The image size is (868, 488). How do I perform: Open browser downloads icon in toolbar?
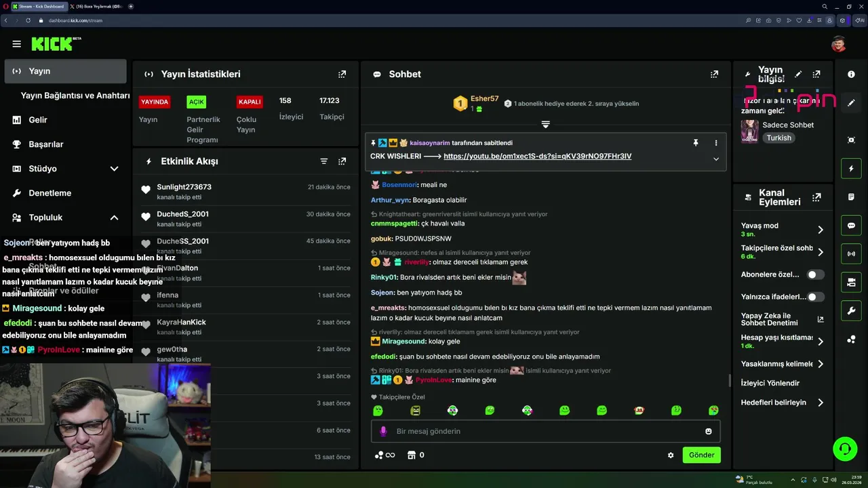click(809, 20)
